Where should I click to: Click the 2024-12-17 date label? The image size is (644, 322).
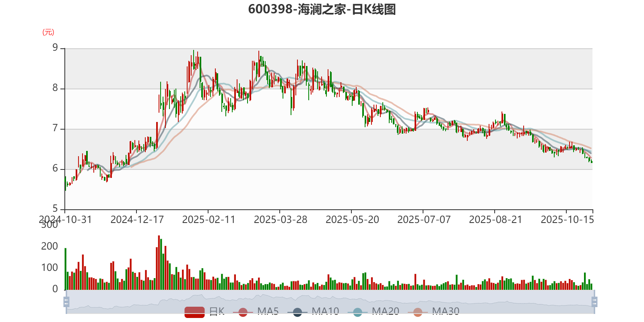[x=137, y=220]
